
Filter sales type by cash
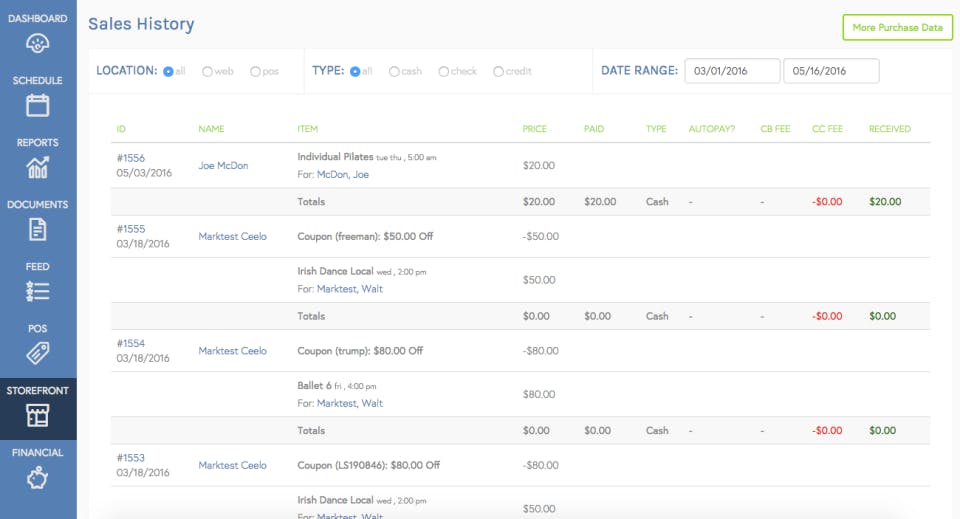[x=394, y=71]
